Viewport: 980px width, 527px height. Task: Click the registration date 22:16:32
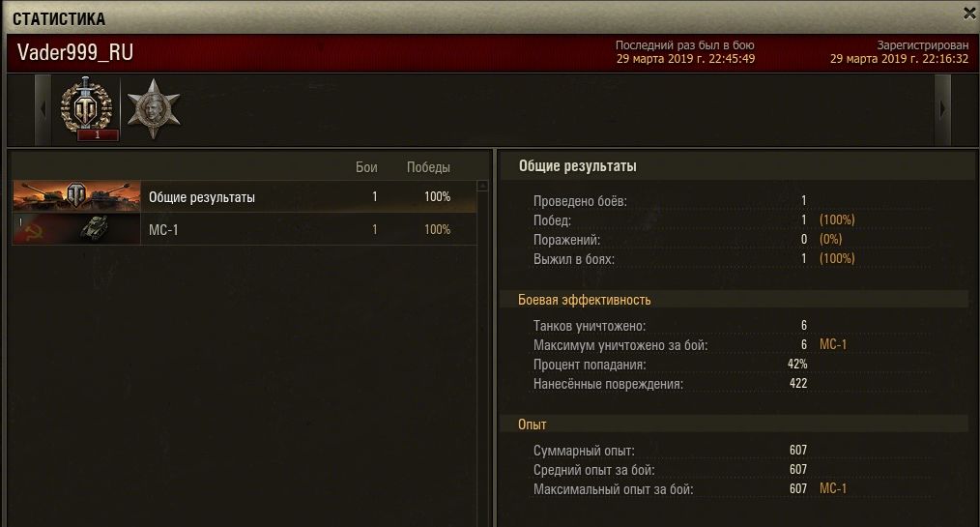pyautogui.click(x=899, y=59)
